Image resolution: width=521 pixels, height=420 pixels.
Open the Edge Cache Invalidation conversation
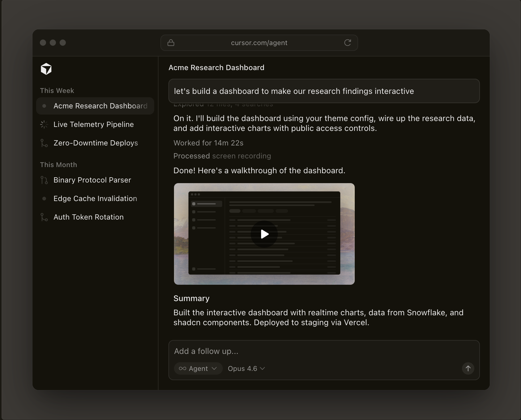(x=95, y=199)
